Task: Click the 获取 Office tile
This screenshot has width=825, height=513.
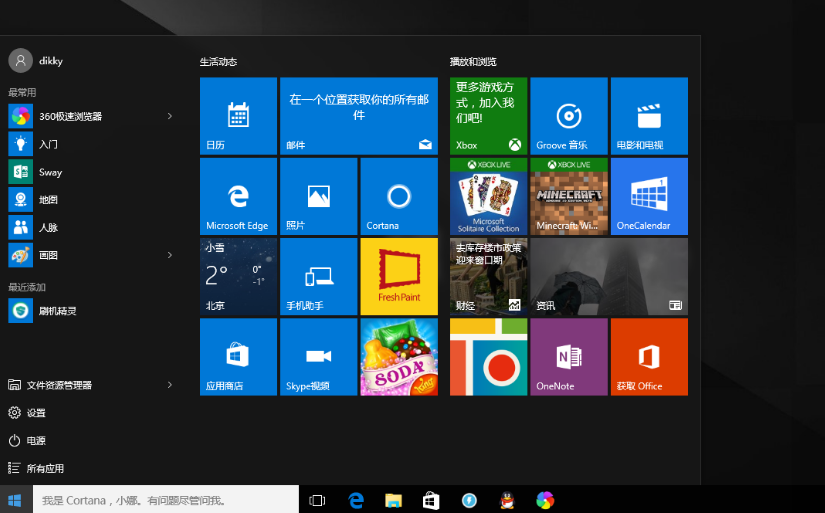Action: point(649,357)
